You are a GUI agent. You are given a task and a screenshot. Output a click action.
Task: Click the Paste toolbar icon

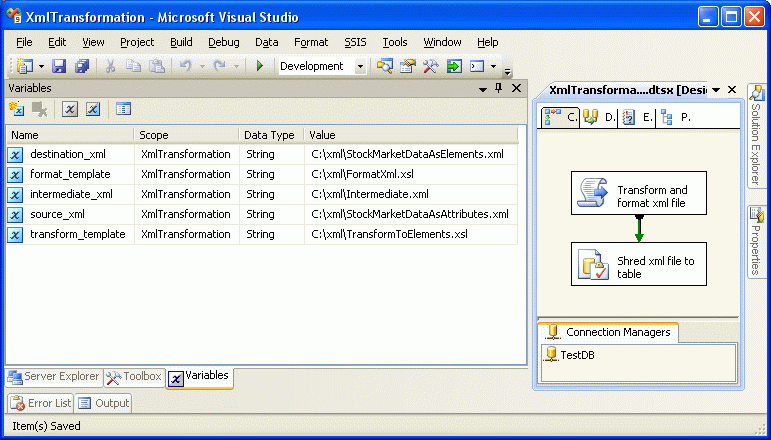(x=156, y=66)
